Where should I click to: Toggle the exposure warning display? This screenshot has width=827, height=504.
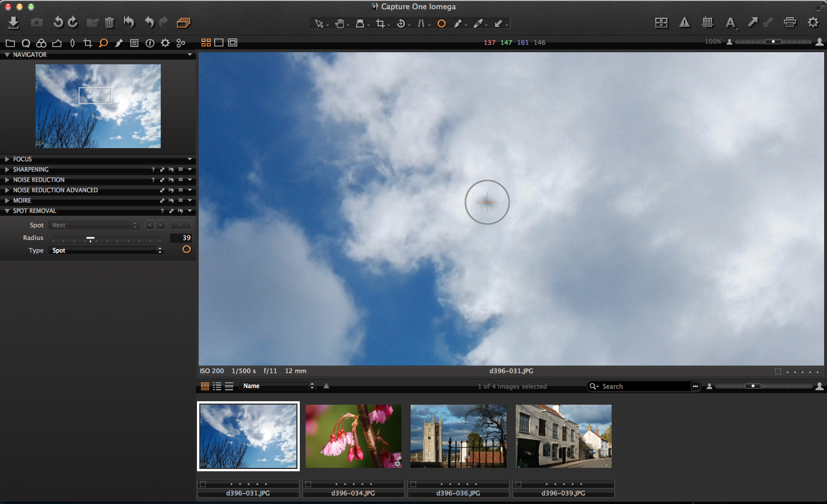[684, 22]
